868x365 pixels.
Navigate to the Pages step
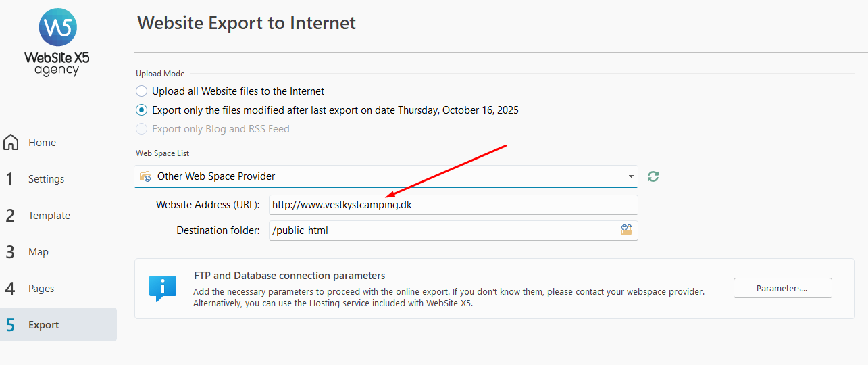point(41,289)
